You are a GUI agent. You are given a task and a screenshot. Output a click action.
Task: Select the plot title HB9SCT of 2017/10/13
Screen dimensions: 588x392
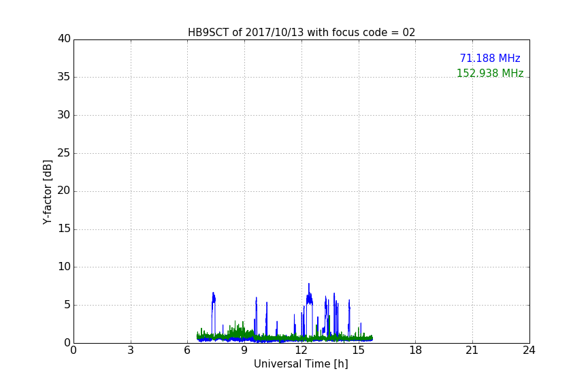[x=301, y=33]
